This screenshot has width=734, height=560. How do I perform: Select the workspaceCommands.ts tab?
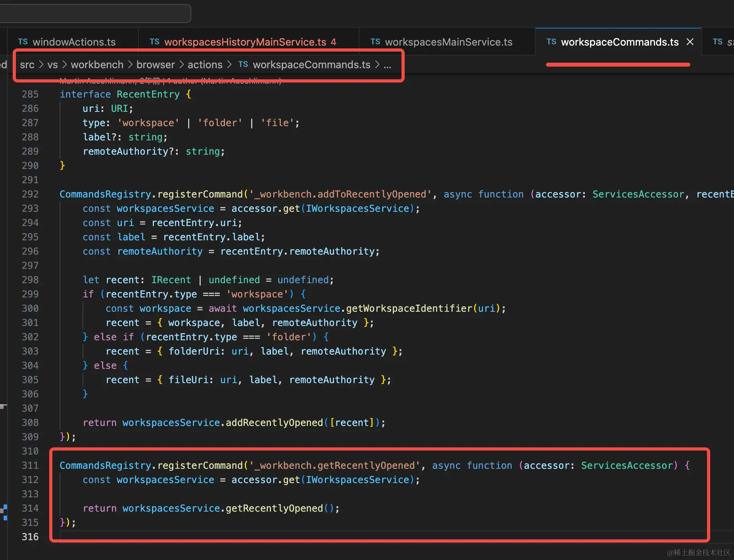(619, 42)
